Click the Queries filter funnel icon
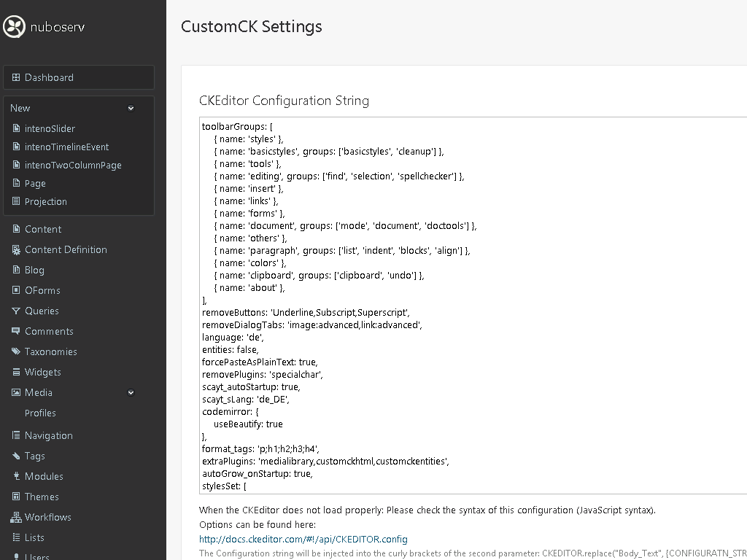The height and width of the screenshot is (560, 747). pos(17,311)
